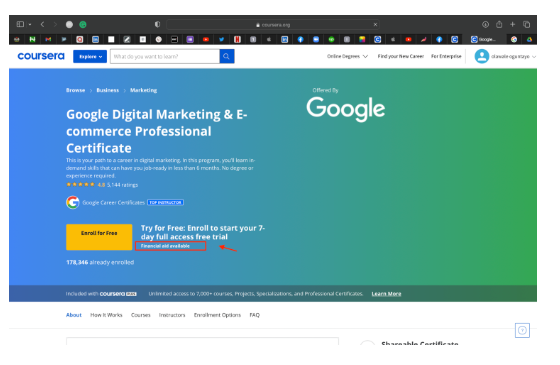Screen dimensions: 560x365
Task: Select the Courses tab
Action: coord(141,315)
